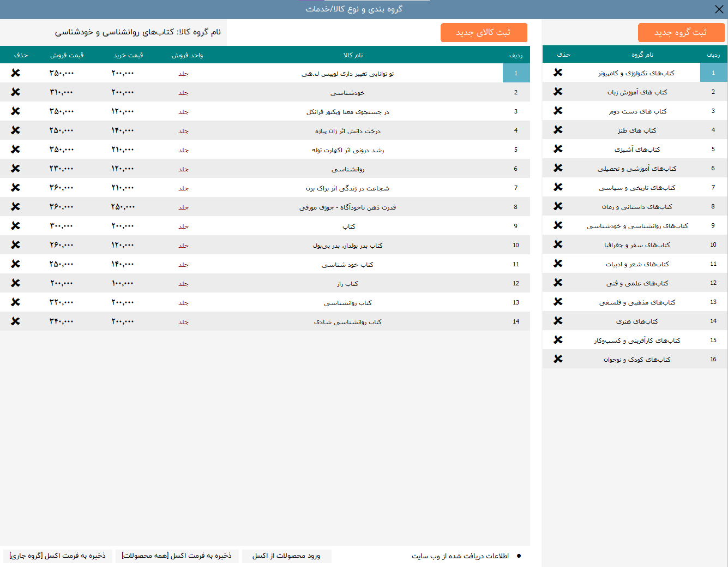The image size is (728, 567).
Task: Delete group کتاب‌های تاریخی و سیاسی
Action: click(558, 187)
